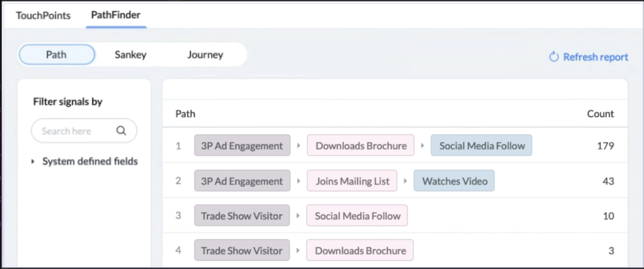Select the count value 43
The image size is (644, 269).
pos(608,181)
